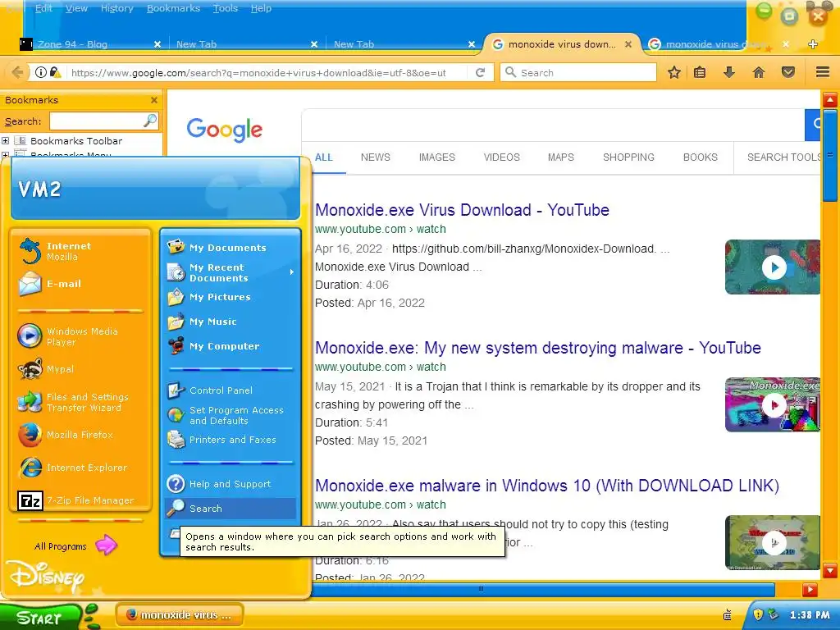Click horizontal scrollbar right arrow
This screenshot has height=630, width=840.
[x=810, y=590]
